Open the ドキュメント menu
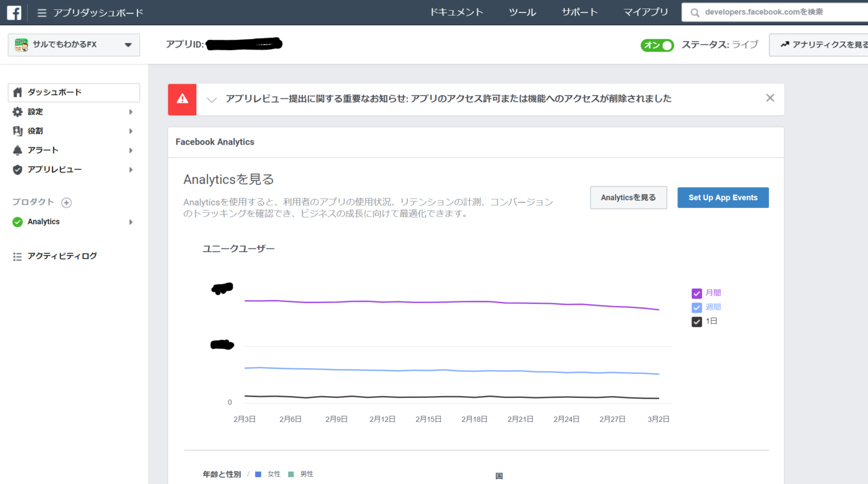Image resolution: width=868 pixels, height=484 pixels. pyautogui.click(x=457, y=12)
